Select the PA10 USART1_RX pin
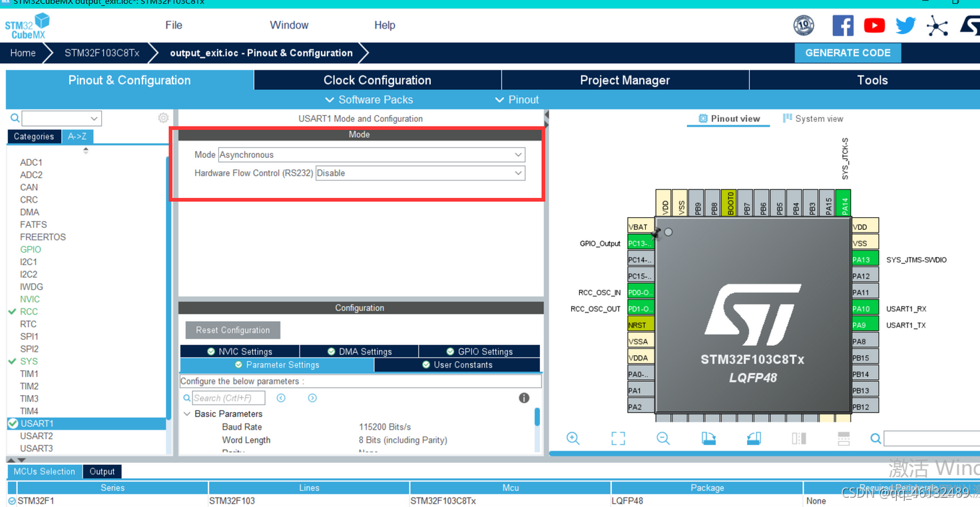This screenshot has height=507, width=980. pos(865,308)
